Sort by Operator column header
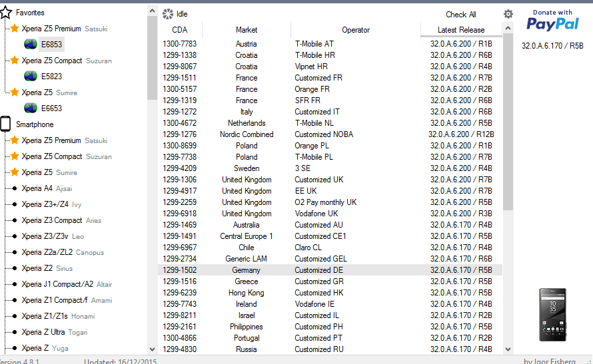The width and height of the screenshot is (593, 364). pyautogui.click(x=356, y=30)
